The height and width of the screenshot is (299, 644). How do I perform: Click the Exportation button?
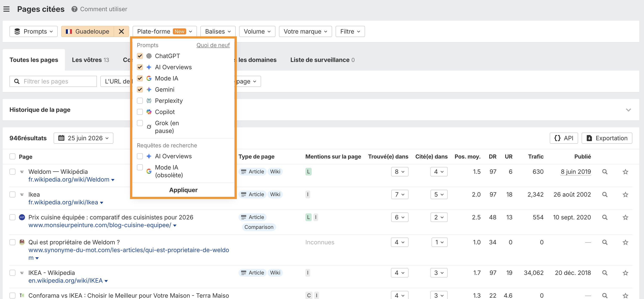click(x=607, y=138)
